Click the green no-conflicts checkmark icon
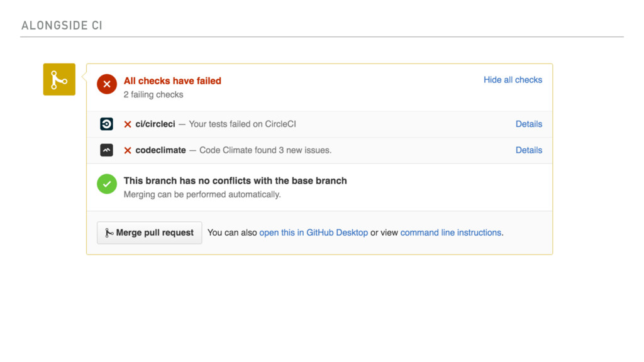The width and height of the screenshot is (644, 362). [x=107, y=184]
